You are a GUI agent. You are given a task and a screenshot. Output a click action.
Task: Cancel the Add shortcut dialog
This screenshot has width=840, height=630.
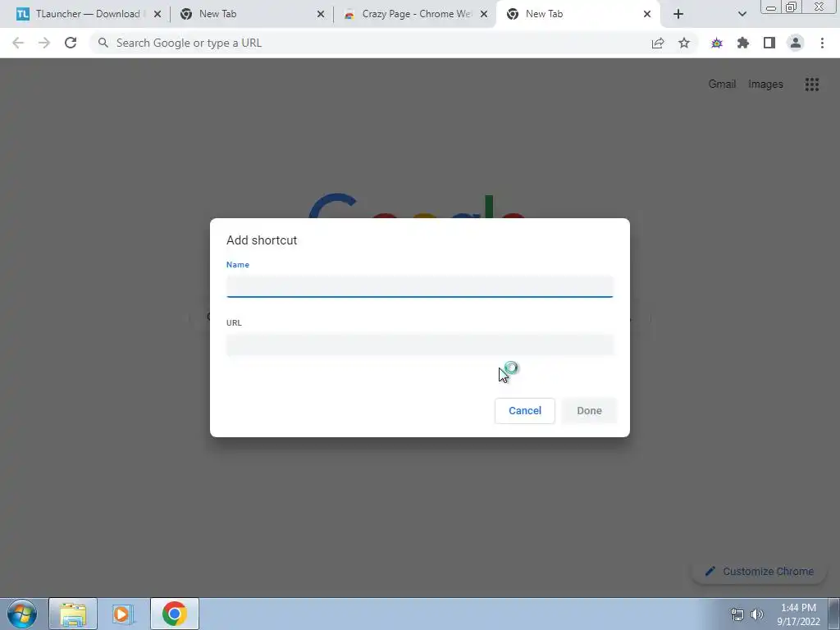coord(524,410)
